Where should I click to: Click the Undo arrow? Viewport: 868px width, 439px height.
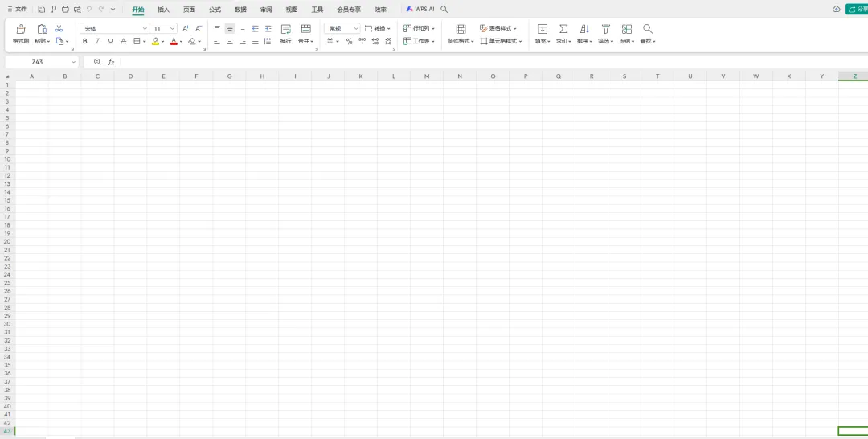pyautogui.click(x=89, y=10)
